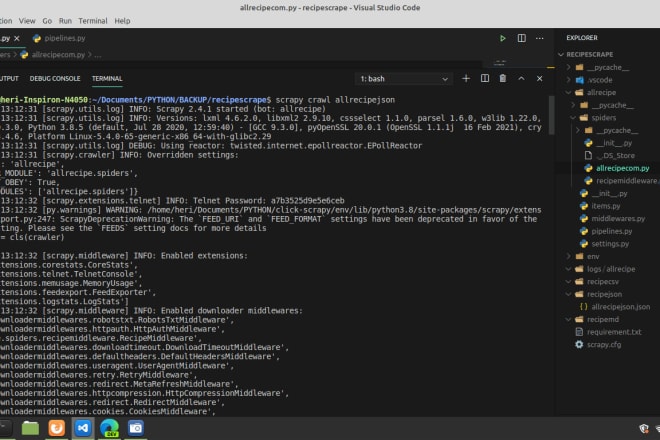Open the Help menu
The width and height of the screenshot is (660, 440).
122,21
